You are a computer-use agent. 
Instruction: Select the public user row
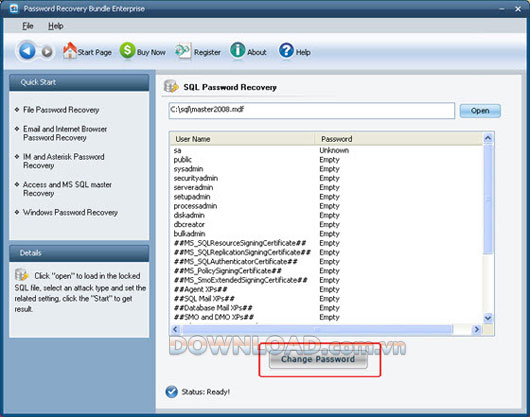coord(326,160)
